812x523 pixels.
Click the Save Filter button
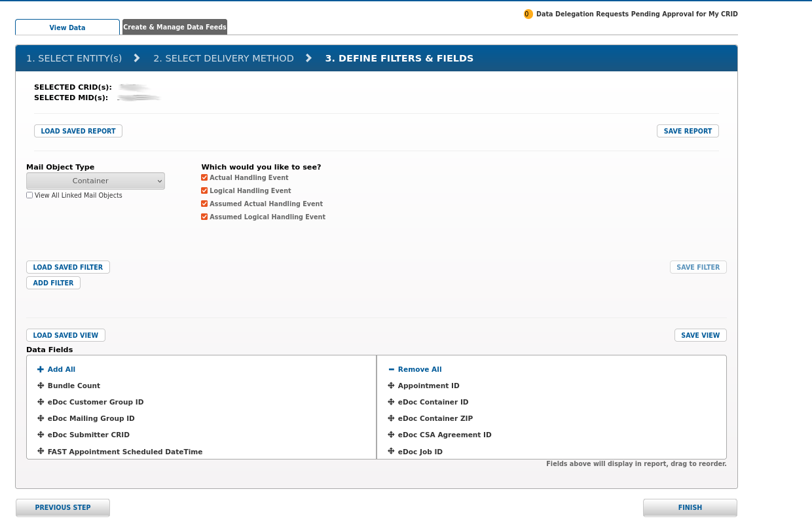tap(698, 267)
